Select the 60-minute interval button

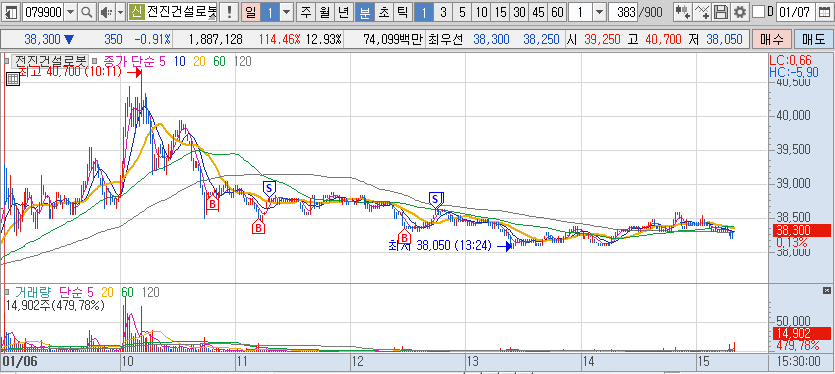pyautogui.click(x=557, y=12)
